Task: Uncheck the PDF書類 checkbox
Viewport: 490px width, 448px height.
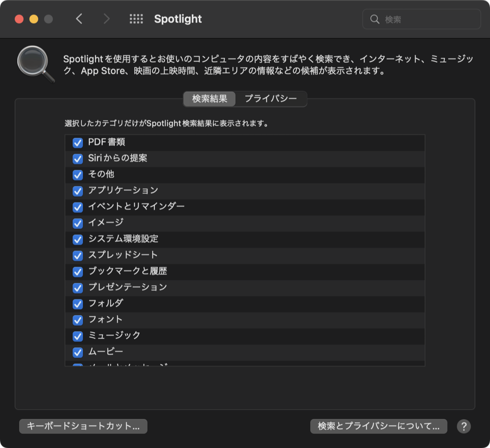Action: click(78, 143)
